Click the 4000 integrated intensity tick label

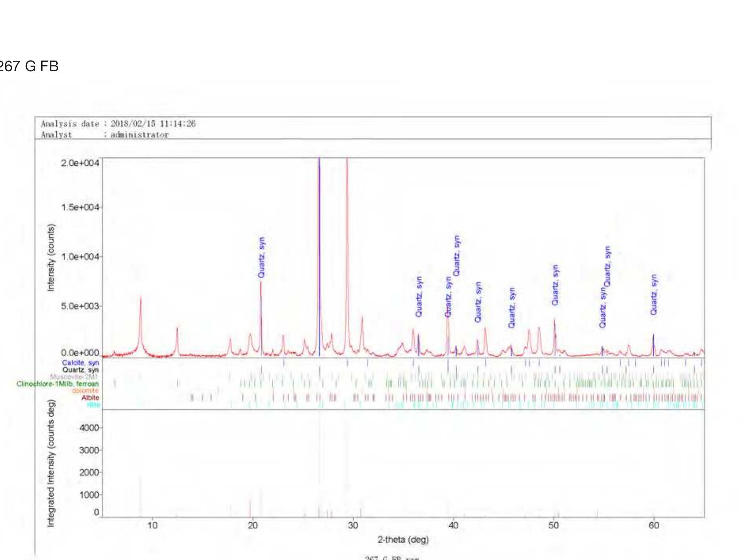pyautogui.click(x=89, y=428)
